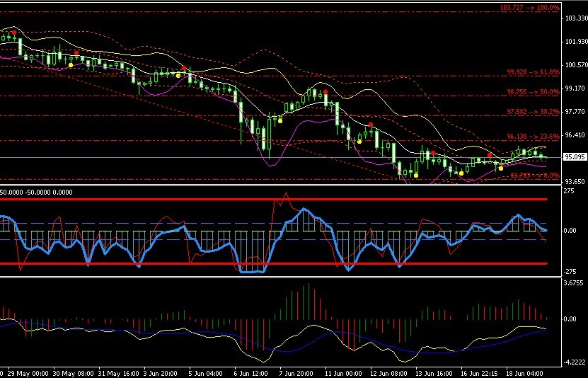The width and height of the screenshot is (588, 378).
Task: Select the 97.582 --> 38.2% retracement label
Action: point(534,111)
